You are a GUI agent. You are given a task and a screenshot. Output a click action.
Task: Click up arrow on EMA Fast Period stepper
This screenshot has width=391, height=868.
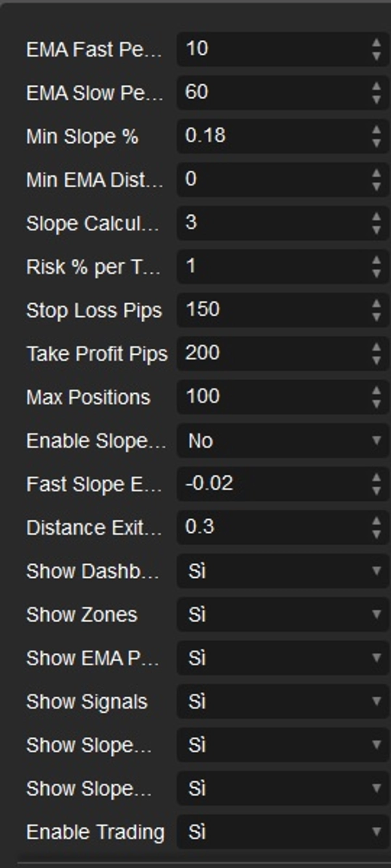pos(376,43)
